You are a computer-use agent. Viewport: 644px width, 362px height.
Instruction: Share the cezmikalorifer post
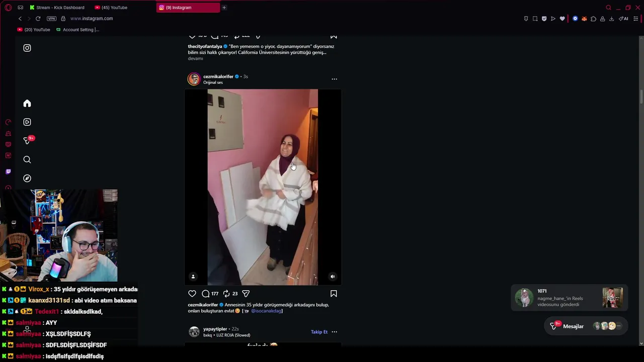point(246,294)
